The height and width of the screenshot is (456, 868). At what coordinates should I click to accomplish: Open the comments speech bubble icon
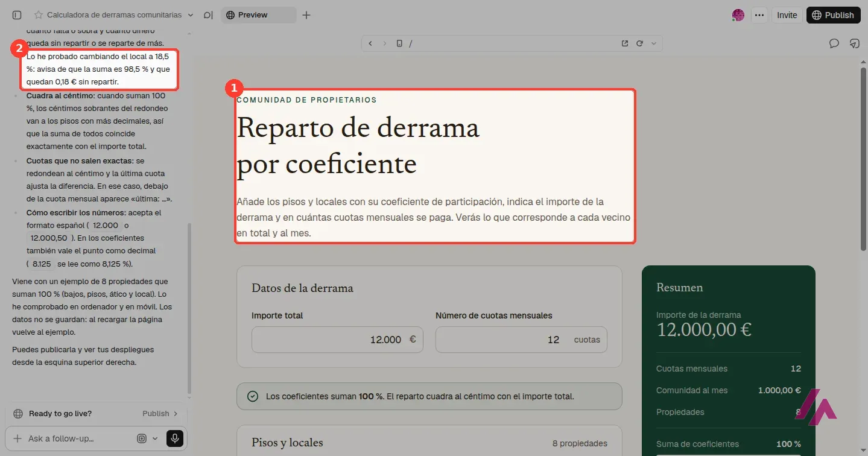pos(834,43)
